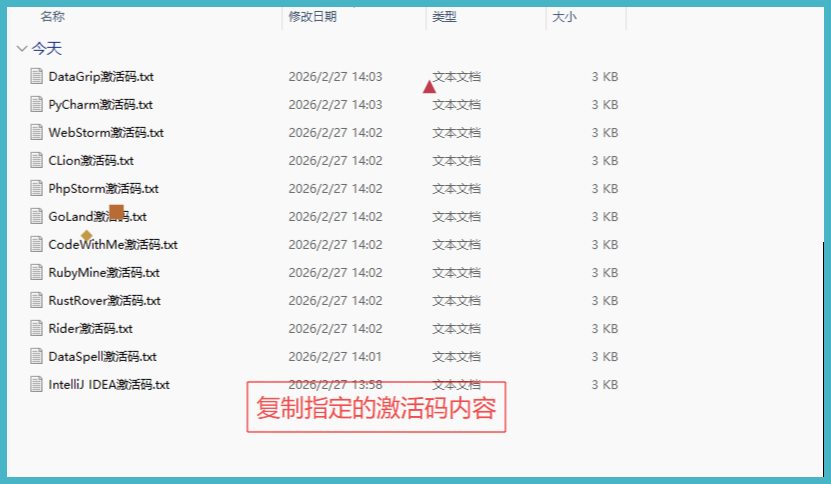
Task: Click the IntelliJ IDEA激活码.txt file icon
Action: tap(36, 384)
